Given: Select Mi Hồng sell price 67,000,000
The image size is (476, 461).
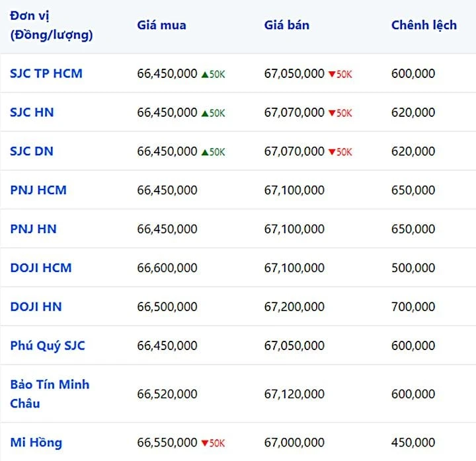Looking at the screenshot, I should [x=294, y=443].
